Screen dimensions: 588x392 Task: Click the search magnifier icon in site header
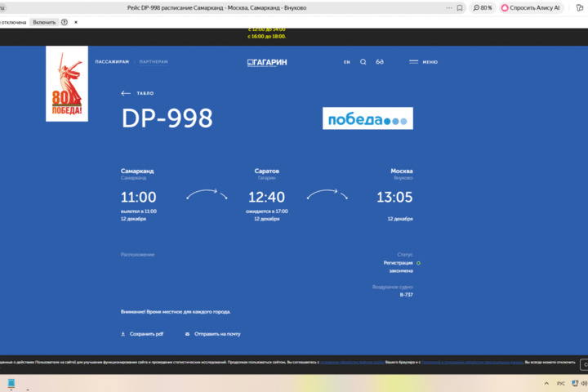coord(363,62)
